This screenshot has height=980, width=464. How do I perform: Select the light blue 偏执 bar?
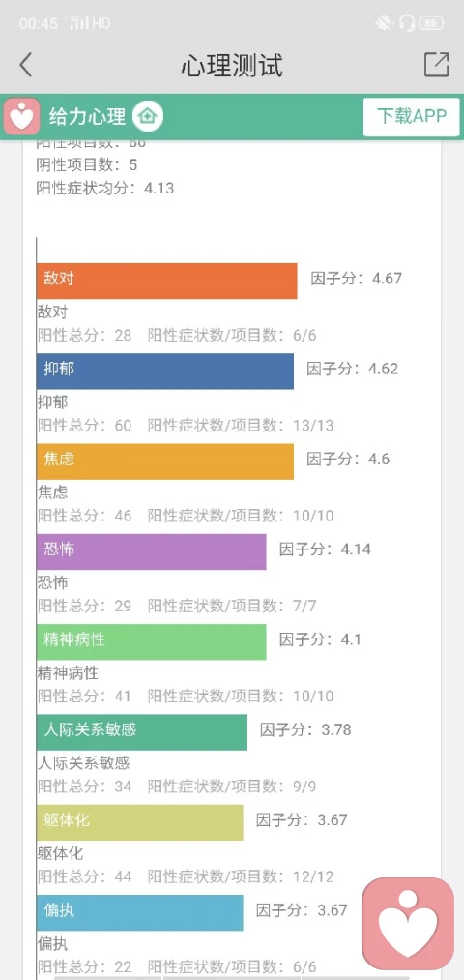pos(140,912)
